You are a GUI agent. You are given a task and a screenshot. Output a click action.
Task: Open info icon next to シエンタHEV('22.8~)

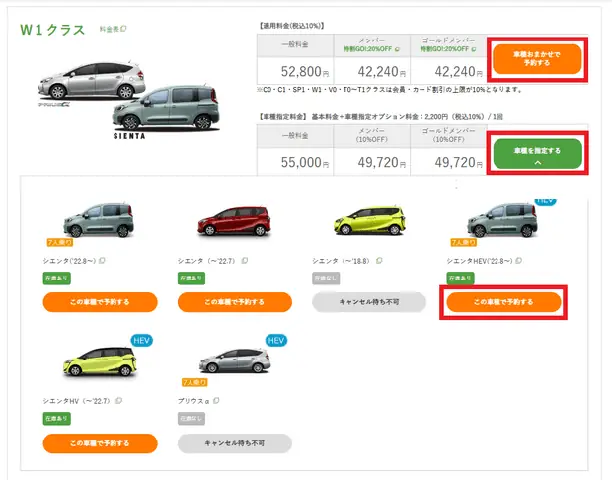[519, 260]
